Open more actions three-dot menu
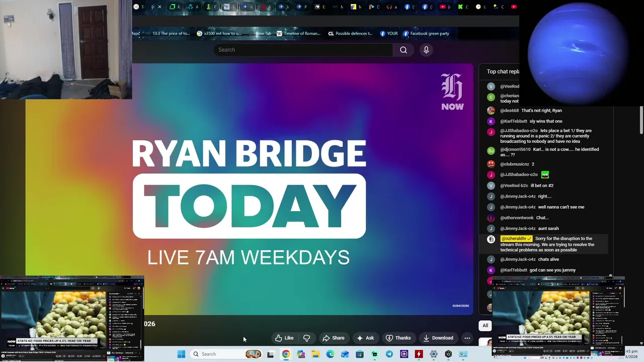 click(x=467, y=338)
